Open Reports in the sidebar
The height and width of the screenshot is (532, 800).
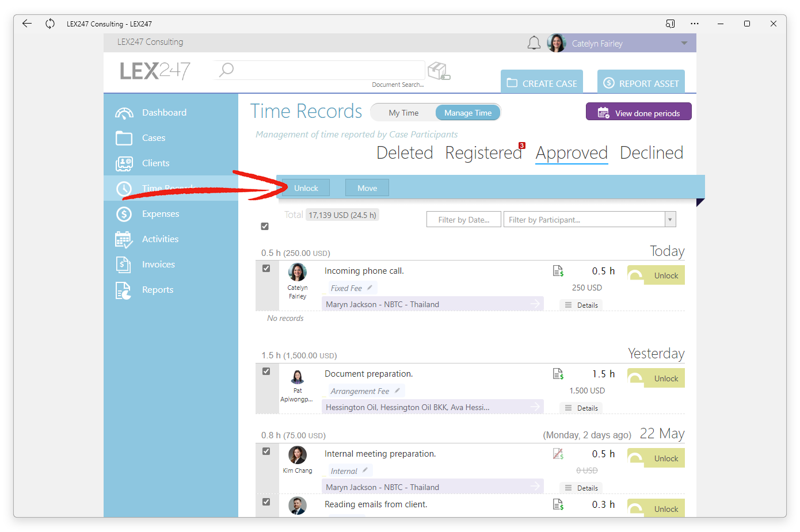[171, 290]
